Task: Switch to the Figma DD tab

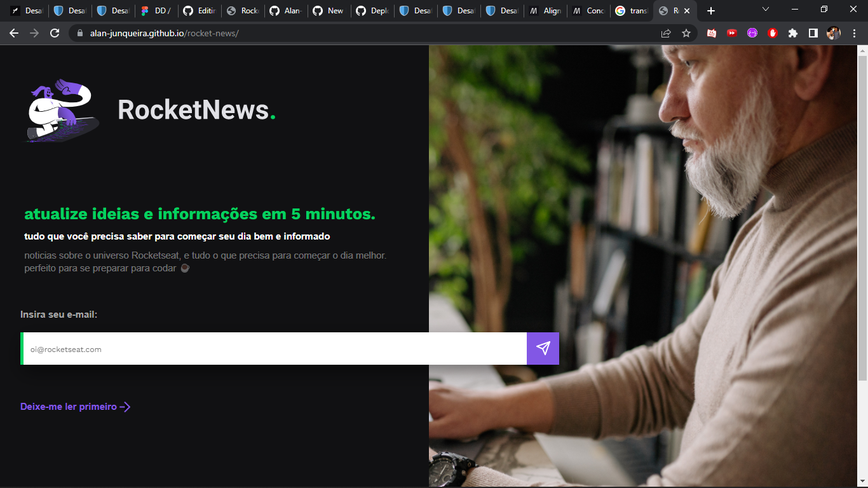Action: click(x=154, y=10)
